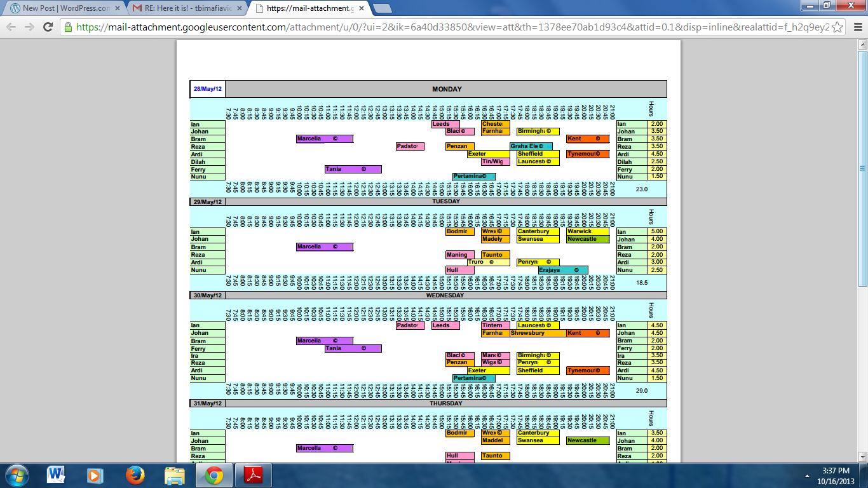Open Microsoft Word from the taskbar

pyautogui.click(x=56, y=475)
